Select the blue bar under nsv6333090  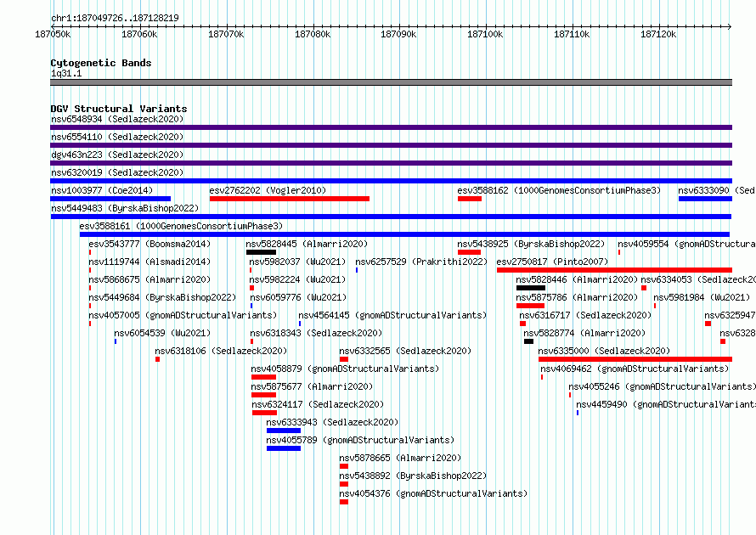(705, 199)
